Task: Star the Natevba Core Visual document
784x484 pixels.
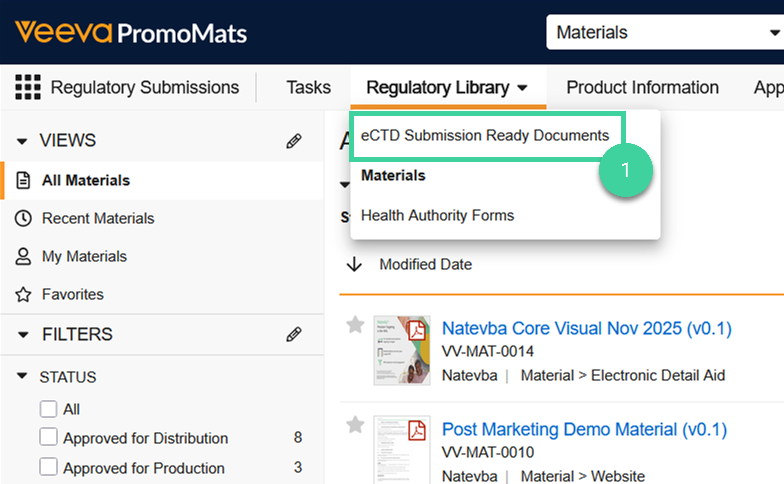Action: 354,325
